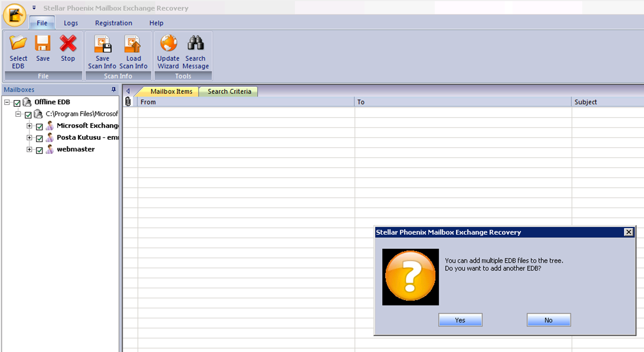644x352 pixels.
Task: Click the Offline EDB server icon
Action: (x=27, y=102)
